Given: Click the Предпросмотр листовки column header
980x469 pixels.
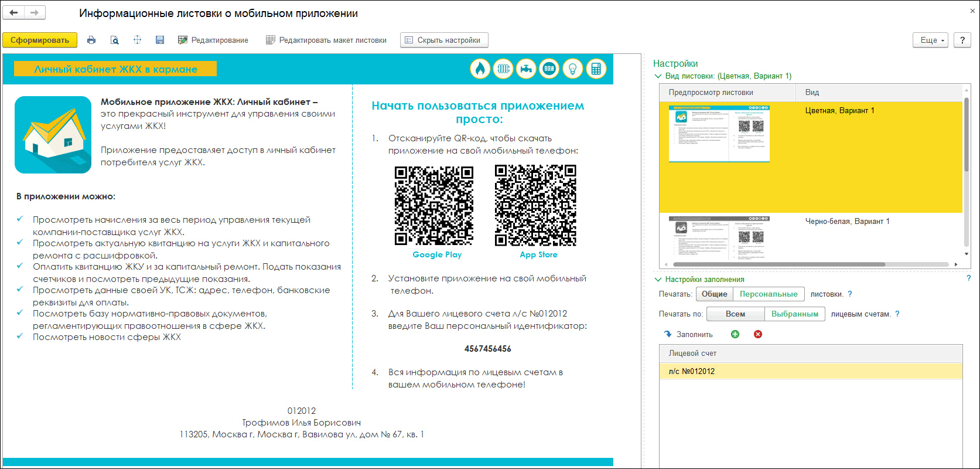Looking at the screenshot, I should pyautogui.click(x=728, y=92).
